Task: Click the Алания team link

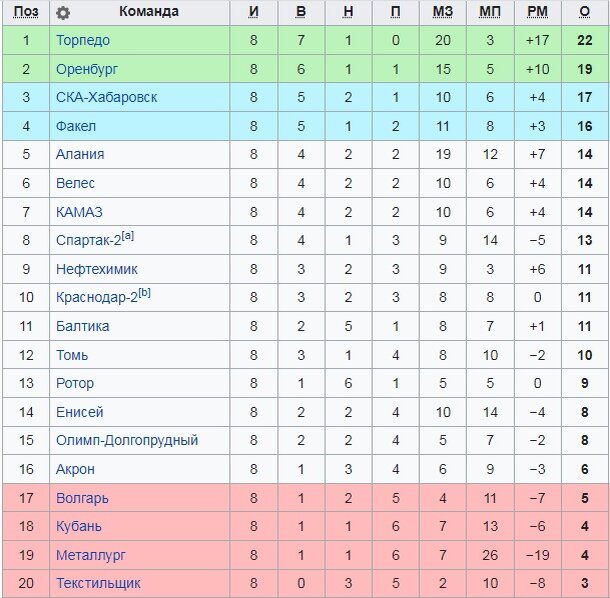Action: click(x=81, y=154)
